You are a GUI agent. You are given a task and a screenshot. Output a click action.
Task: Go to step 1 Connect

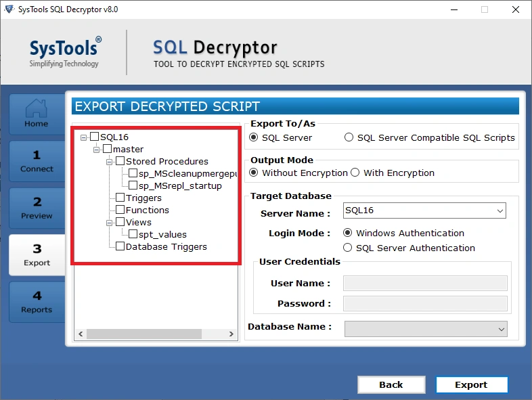(37, 161)
